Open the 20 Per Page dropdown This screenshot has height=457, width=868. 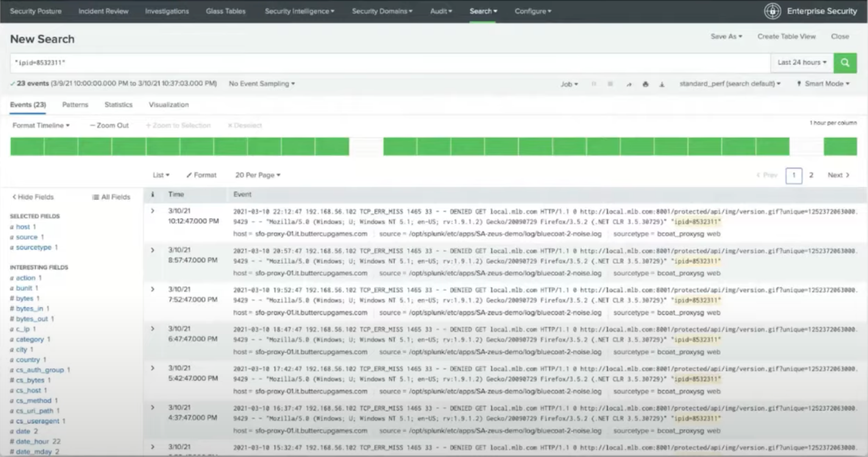click(258, 175)
